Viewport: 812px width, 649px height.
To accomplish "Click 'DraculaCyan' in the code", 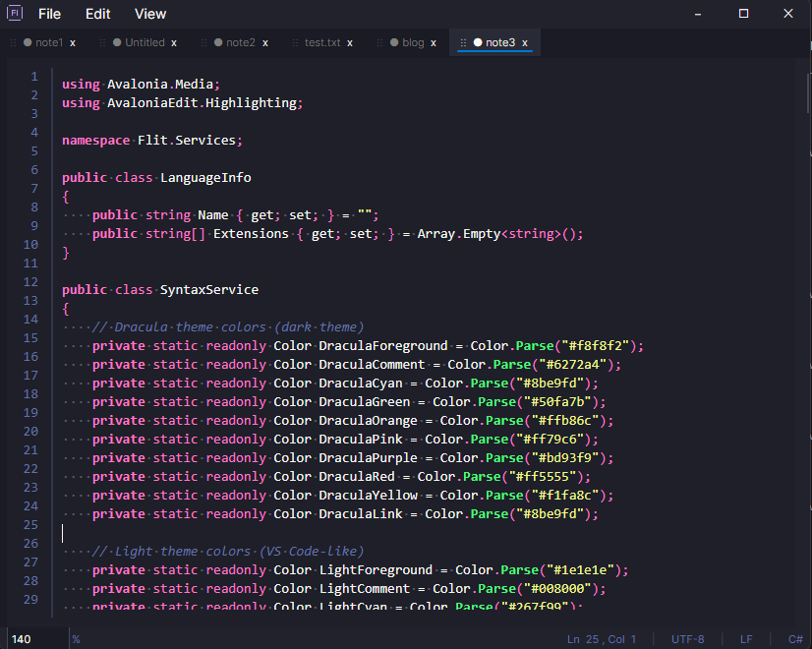I will (x=361, y=383).
